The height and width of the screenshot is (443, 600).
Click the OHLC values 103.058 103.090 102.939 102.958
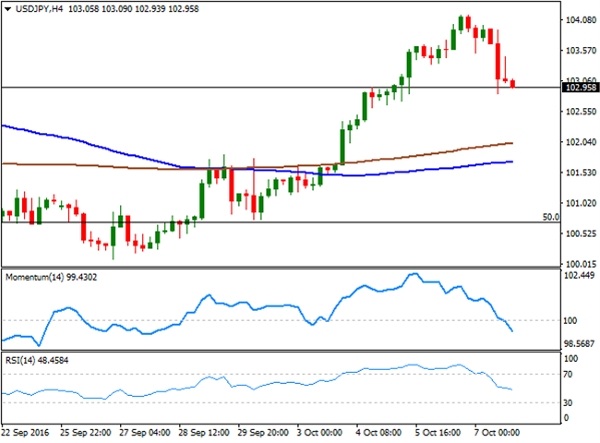[134, 9]
